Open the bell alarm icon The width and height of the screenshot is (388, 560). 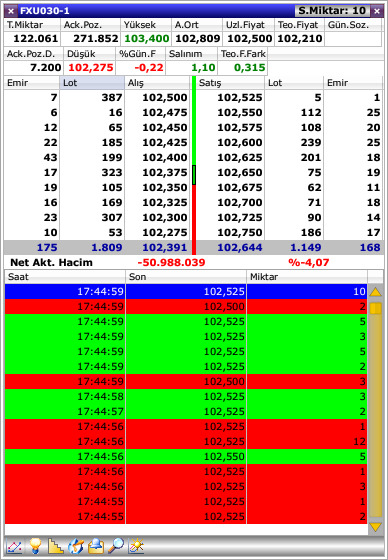[x=96, y=546]
